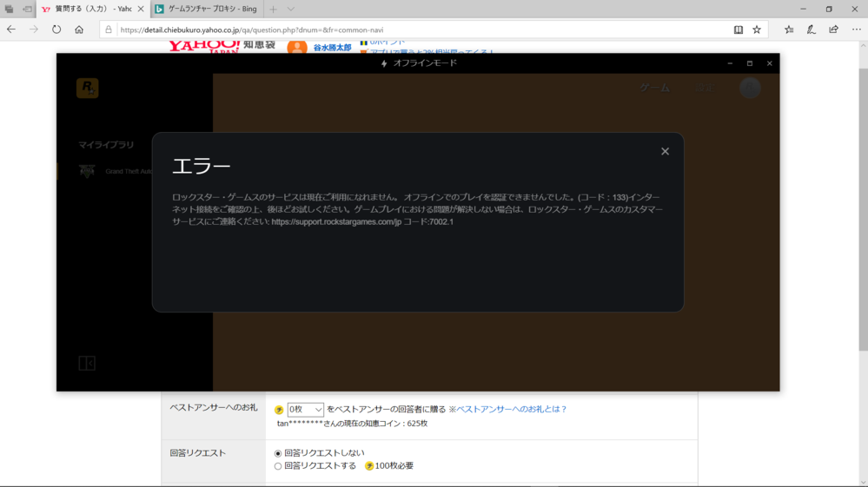Toggle reading view icon

click(x=739, y=30)
